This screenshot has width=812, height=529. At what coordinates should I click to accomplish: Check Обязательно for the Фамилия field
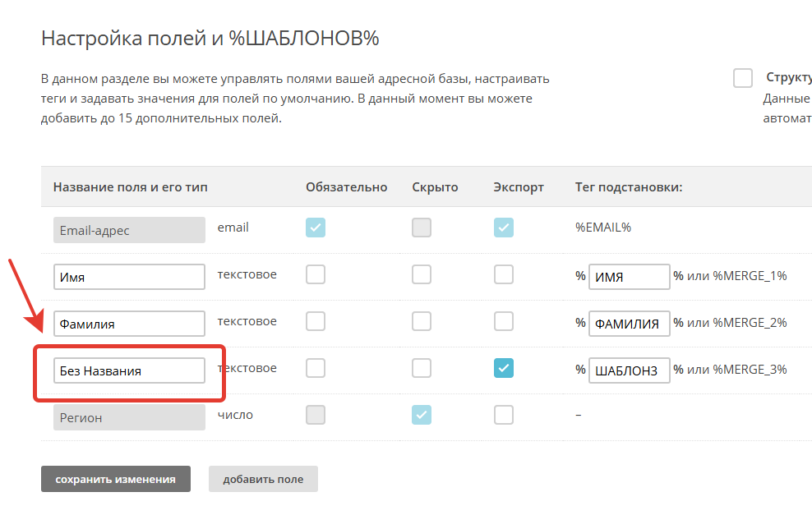[316, 321]
